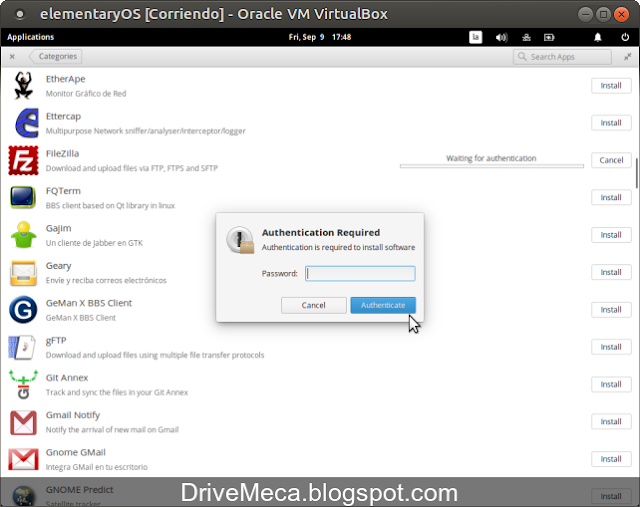
Task: Select the Gmail Notify title text
Action: point(73,416)
